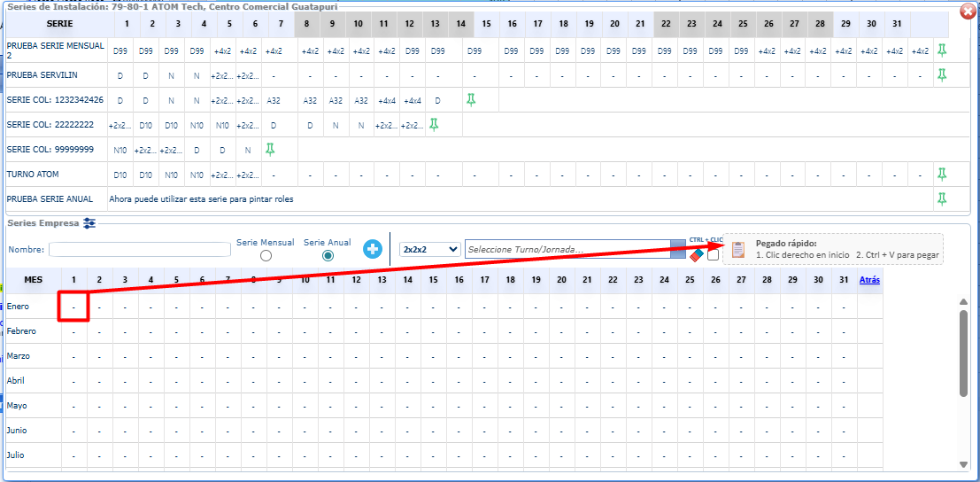Toggle the CTRL + CLIC checkbox

pos(713,256)
